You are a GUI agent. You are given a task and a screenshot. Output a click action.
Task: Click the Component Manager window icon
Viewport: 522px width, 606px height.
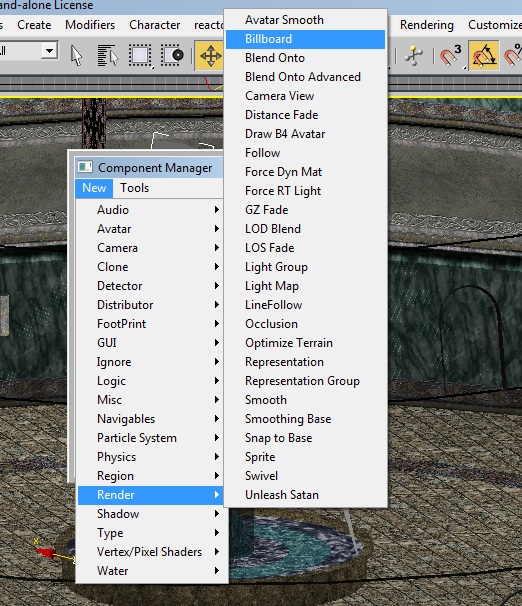85,167
